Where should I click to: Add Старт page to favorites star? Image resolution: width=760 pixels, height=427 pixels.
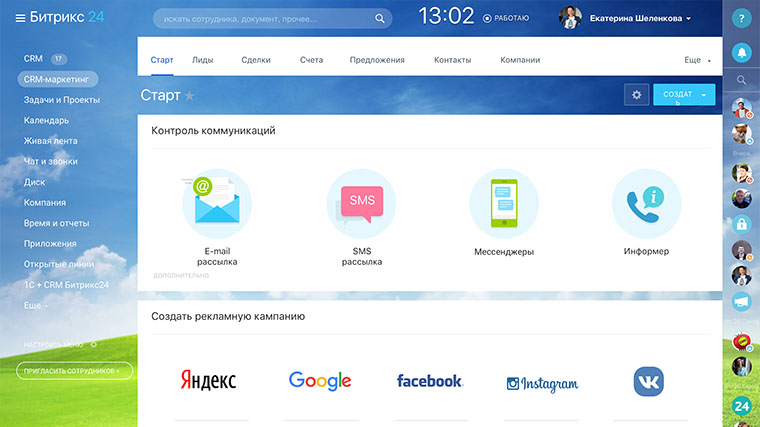[190, 96]
